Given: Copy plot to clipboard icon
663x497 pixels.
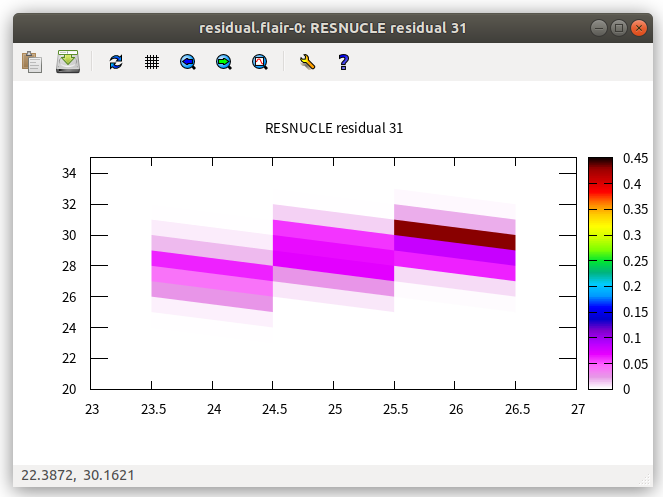Looking at the screenshot, I should tap(32, 62).
